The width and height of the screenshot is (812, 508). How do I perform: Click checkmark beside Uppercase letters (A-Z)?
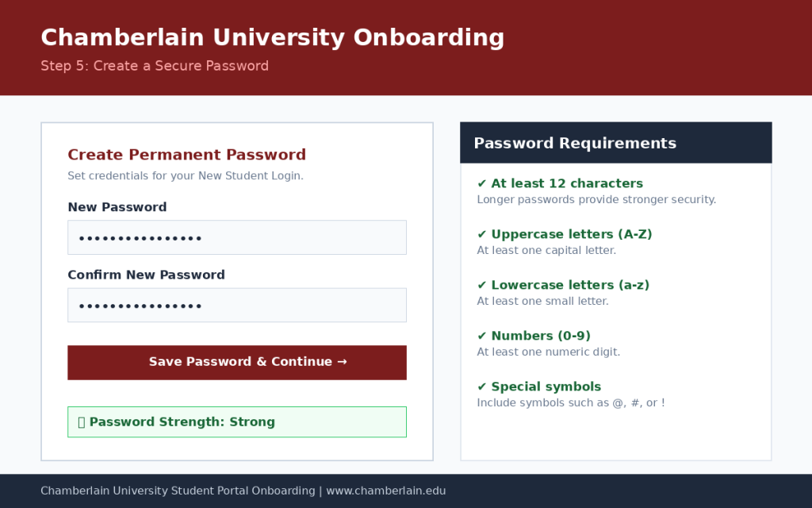(481, 234)
